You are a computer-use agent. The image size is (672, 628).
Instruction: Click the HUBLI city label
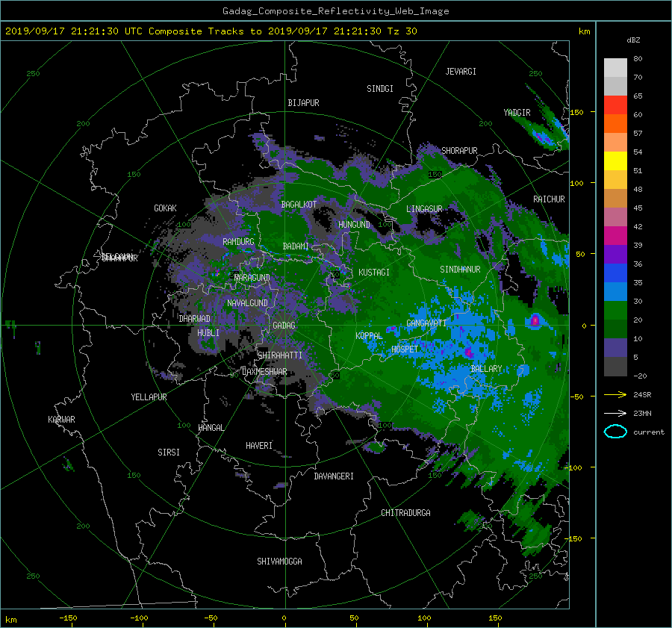tap(208, 332)
